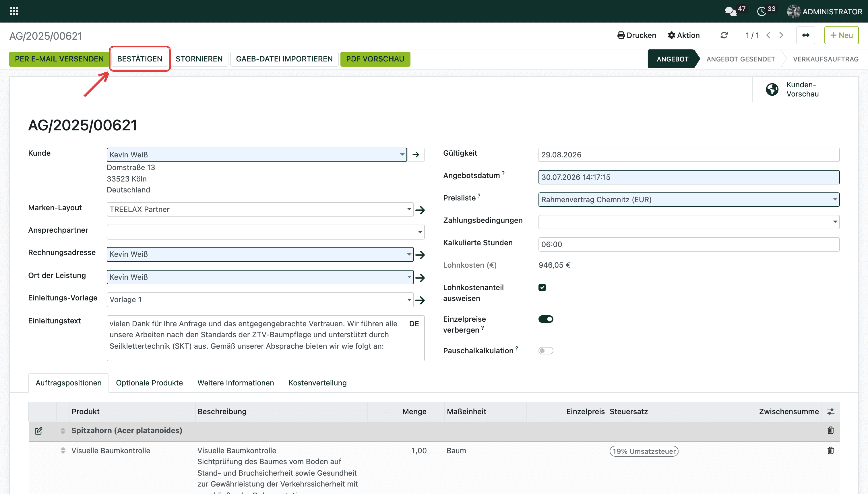Select the Angebot gesendet stage
868x494 pixels.
tap(741, 59)
